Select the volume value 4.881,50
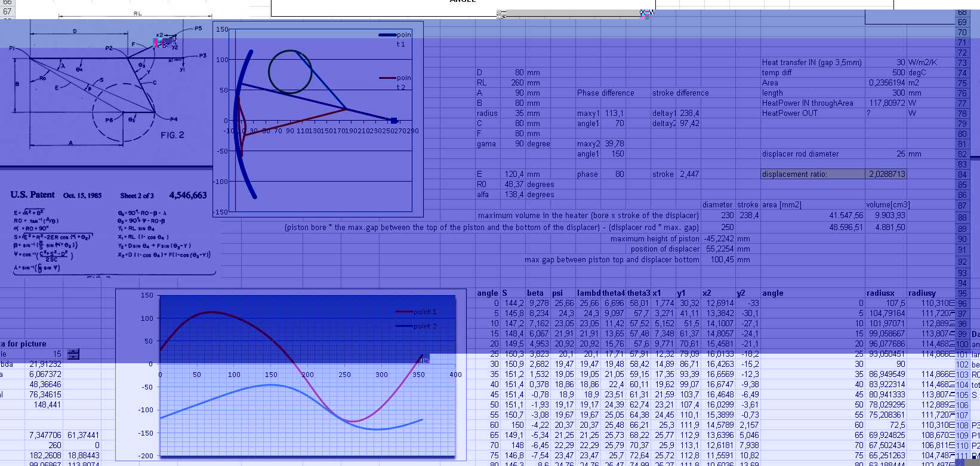The height and width of the screenshot is (466, 980). 886,228
